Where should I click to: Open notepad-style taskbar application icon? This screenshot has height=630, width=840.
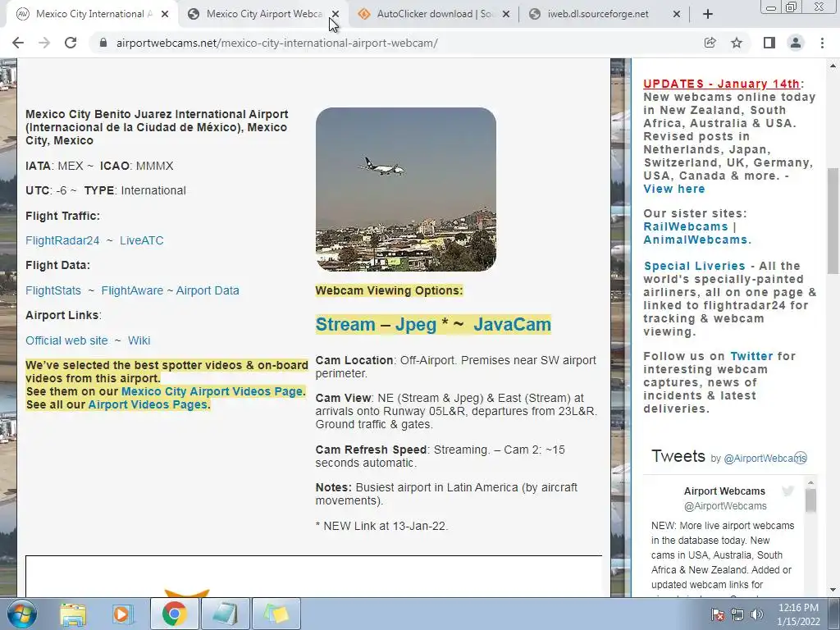pos(225,614)
